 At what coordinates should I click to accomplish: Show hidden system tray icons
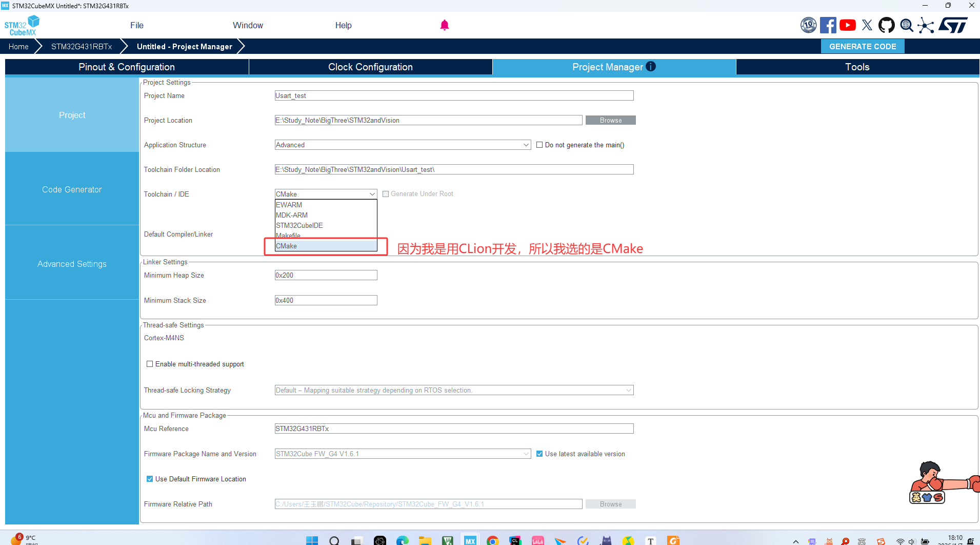[x=796, y=541]
